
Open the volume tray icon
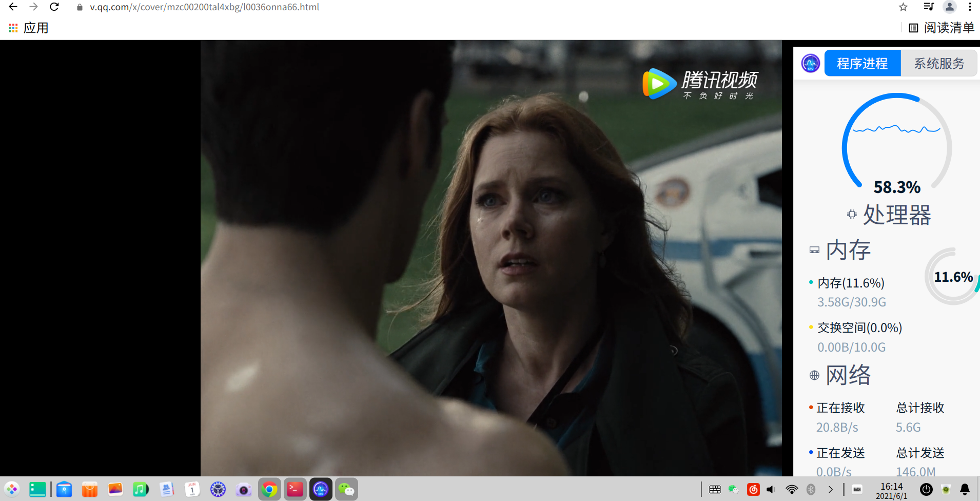[x=771, y=490]
